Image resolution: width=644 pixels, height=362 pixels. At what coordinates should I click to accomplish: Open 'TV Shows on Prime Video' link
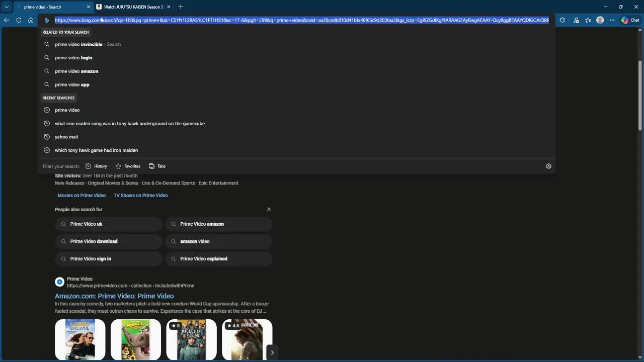click(x=140, y=195)
